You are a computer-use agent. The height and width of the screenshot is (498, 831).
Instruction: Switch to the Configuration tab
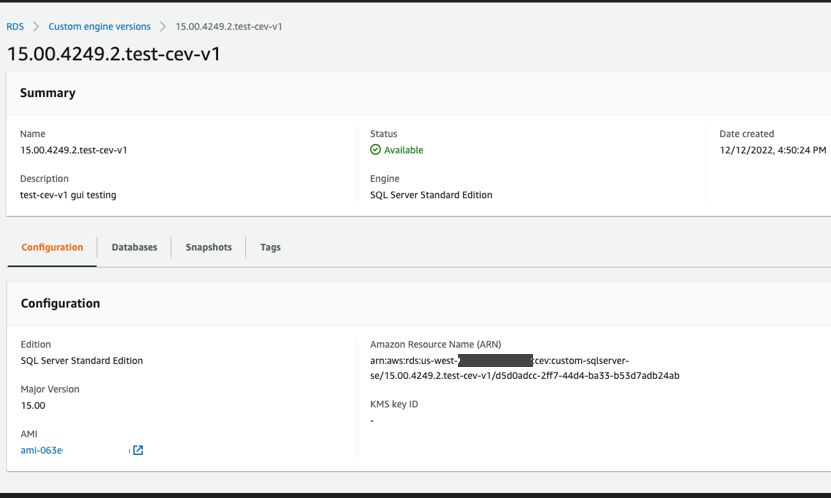coord(52,247)
